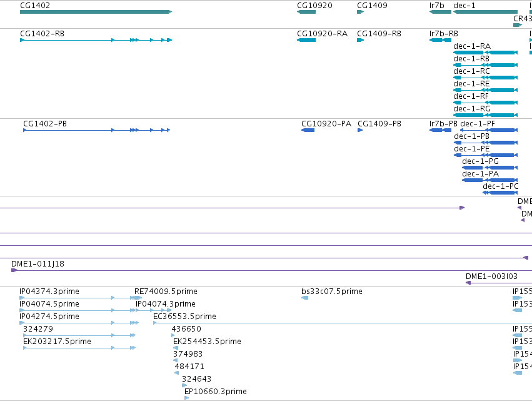
Task: Select the dec-1-PC protein feature
Action: [500, 193]
